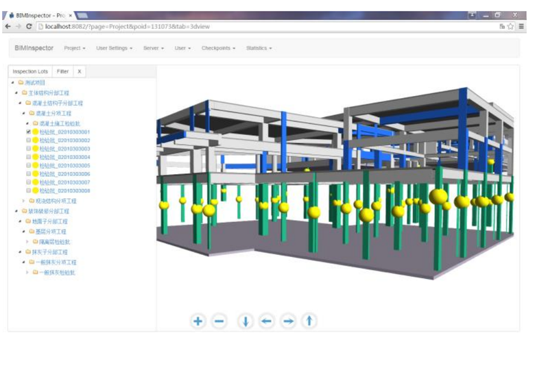Open inspection lot 02010303008 link

64,191
